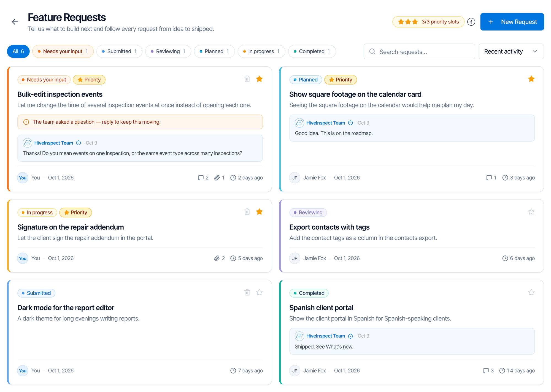
Task: Filter by Completed requests
Action: [x=312, y=51]
